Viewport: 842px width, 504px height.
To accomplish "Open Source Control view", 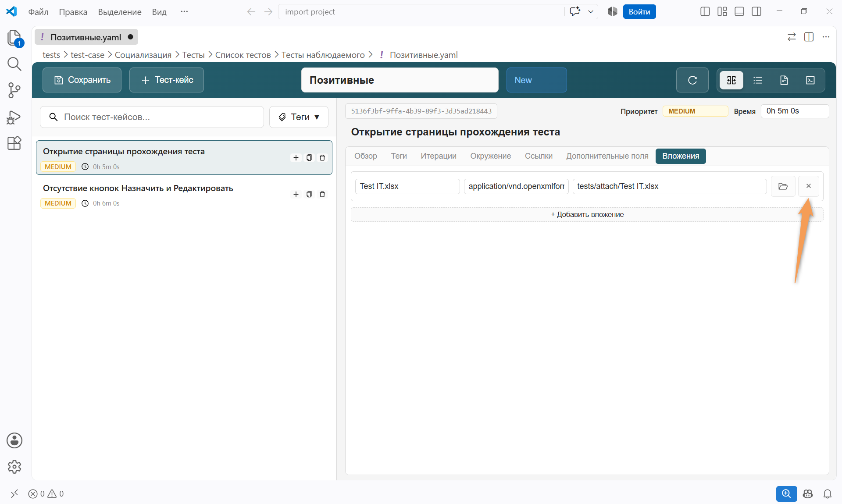I will [x=14, y=90].
